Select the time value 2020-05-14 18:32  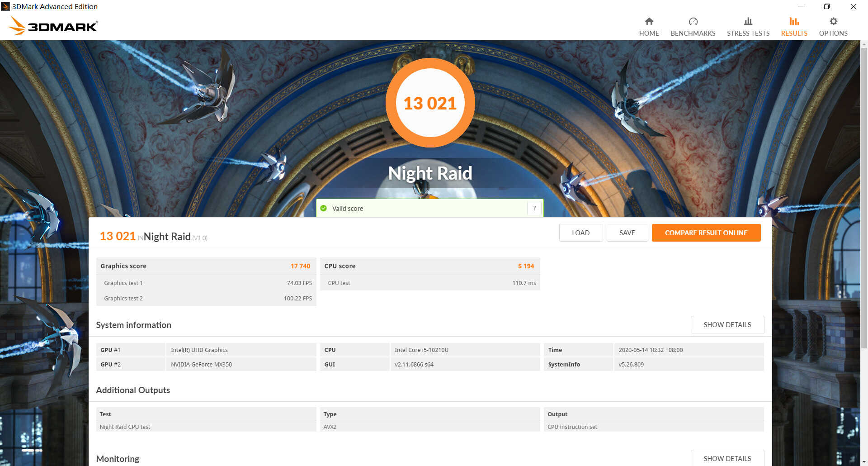(651, 350)
